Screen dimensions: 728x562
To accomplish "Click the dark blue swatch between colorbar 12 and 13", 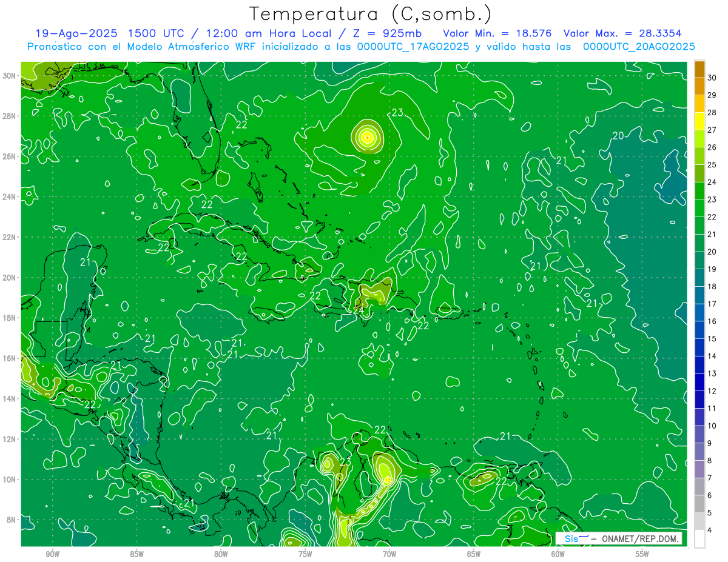I will (699, 382).
